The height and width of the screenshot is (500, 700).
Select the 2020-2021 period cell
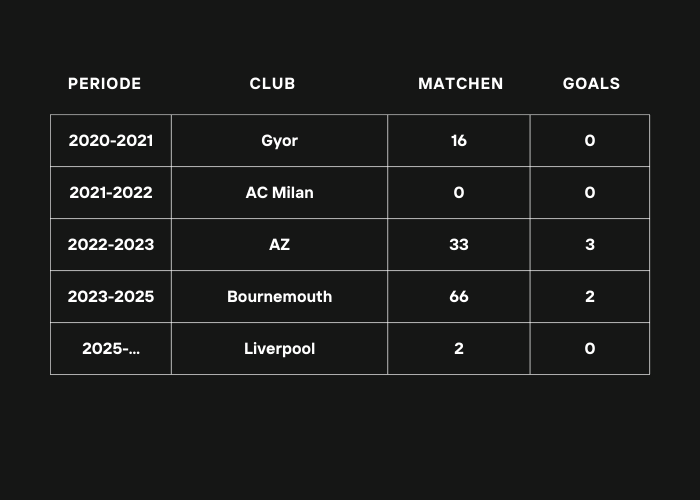click(111, 141)
